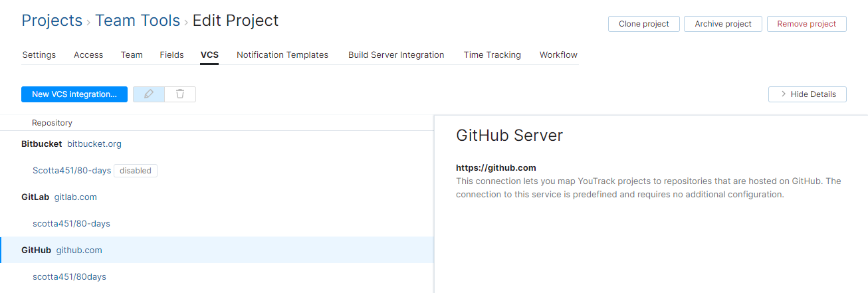Open the Settings tab
The image size is (868, 293).
pos(39,55)
